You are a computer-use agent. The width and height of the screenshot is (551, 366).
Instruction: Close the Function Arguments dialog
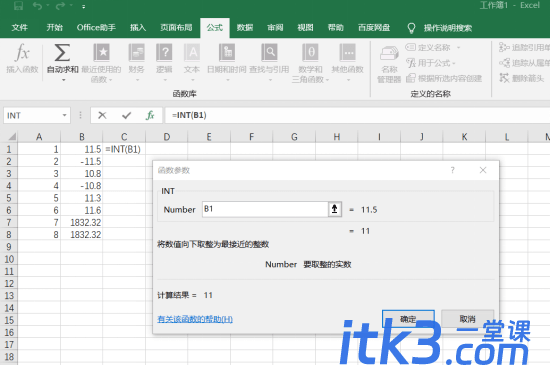click(x=483, y=170)
